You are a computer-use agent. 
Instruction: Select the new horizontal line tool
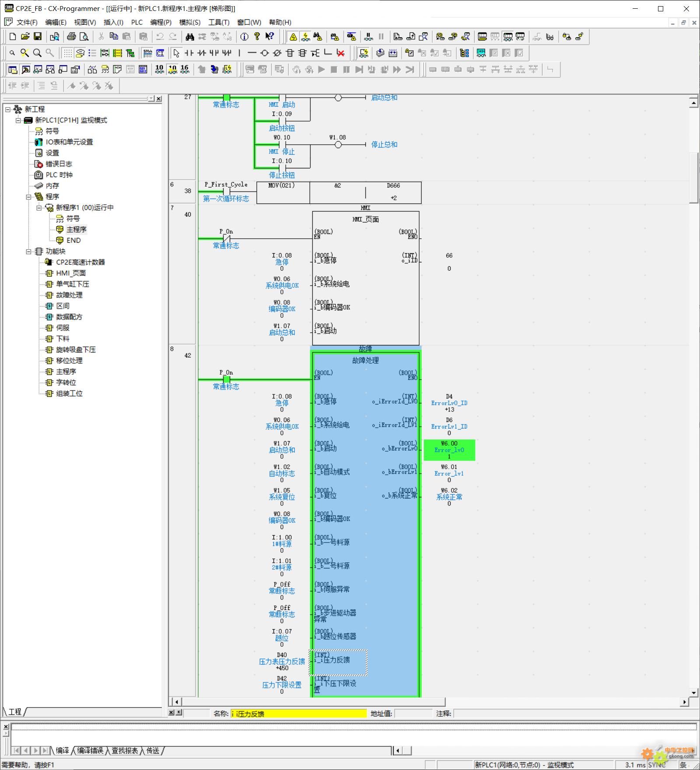click(x=252, y=53)
